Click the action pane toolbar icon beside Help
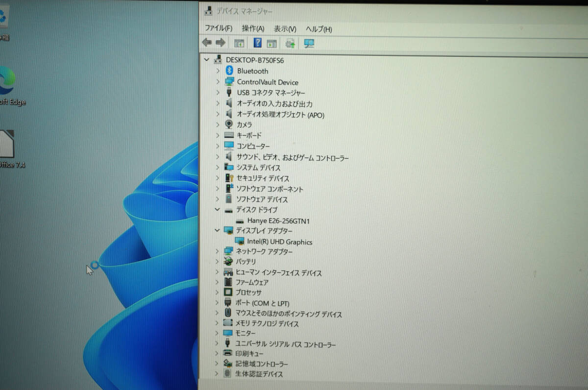The image size is (588, 390). click(x=272, y=43)
